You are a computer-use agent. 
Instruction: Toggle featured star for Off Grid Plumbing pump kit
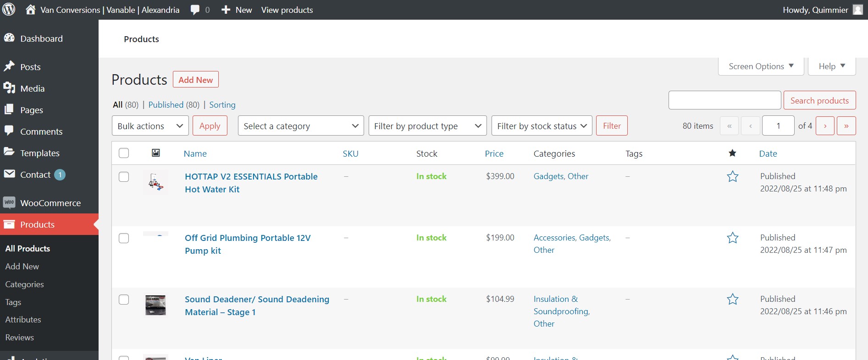(x=733, y=238)
